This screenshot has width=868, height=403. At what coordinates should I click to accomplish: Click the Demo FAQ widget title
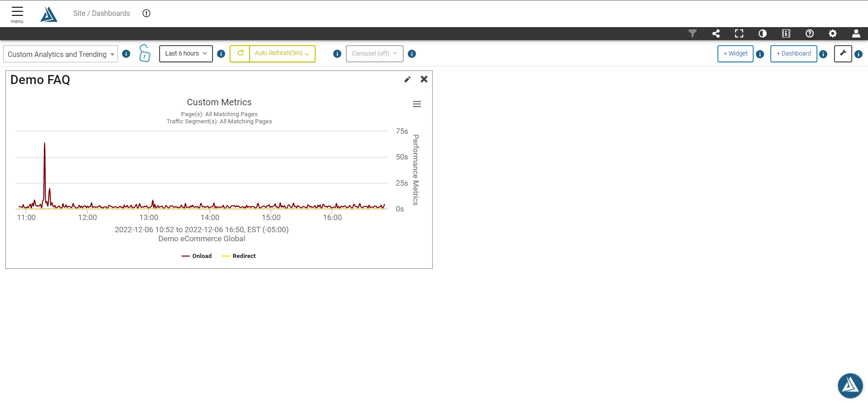click(40, 80)
